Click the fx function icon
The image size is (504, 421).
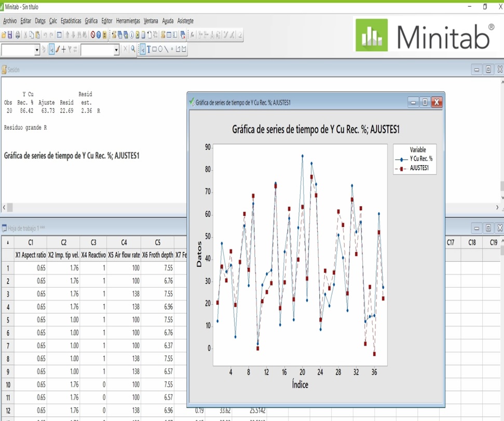[192, 35]
